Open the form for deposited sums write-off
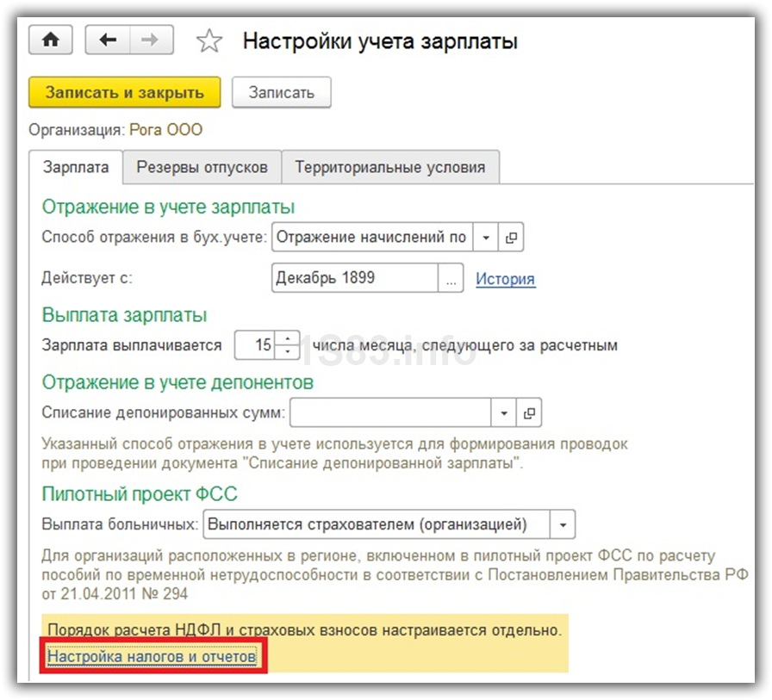Screen dimensions: 772x700 pyautogui.click(x=530, y=413)
